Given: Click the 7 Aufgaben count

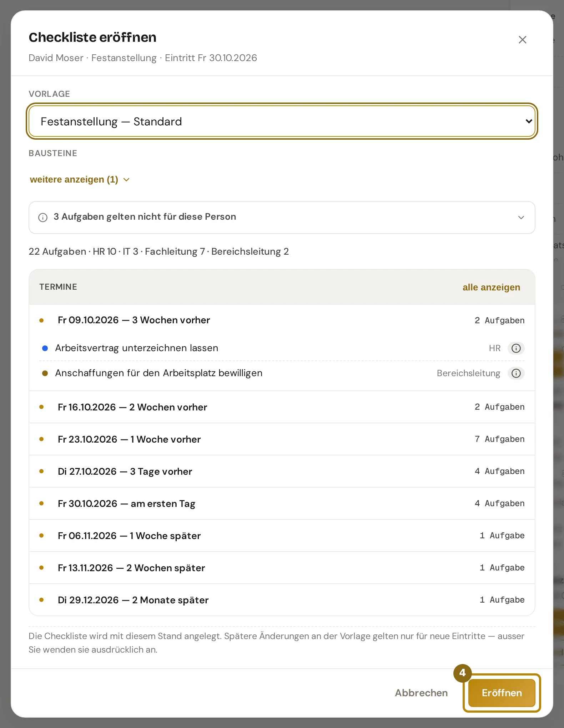Looking at the screenshot, I should point(499,439).
